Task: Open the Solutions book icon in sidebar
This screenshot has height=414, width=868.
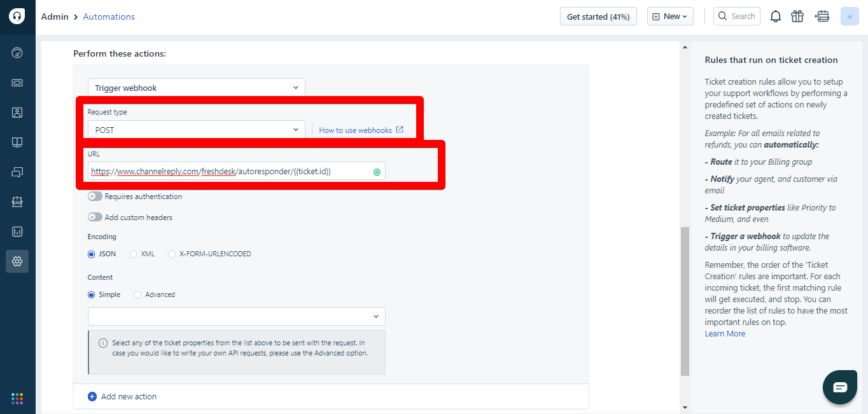Action: (x=17, y=142)
